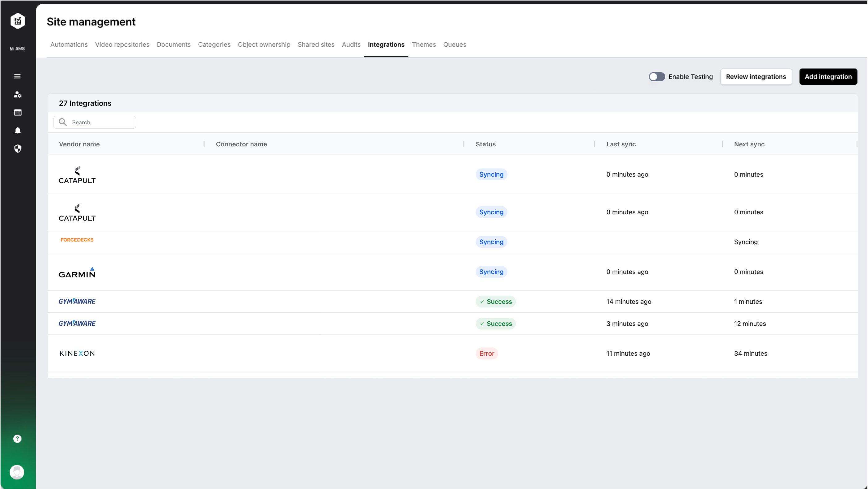Click '11 minutes ago' in Kinexon row
This screenshot has height=489, width=868.
628,354
